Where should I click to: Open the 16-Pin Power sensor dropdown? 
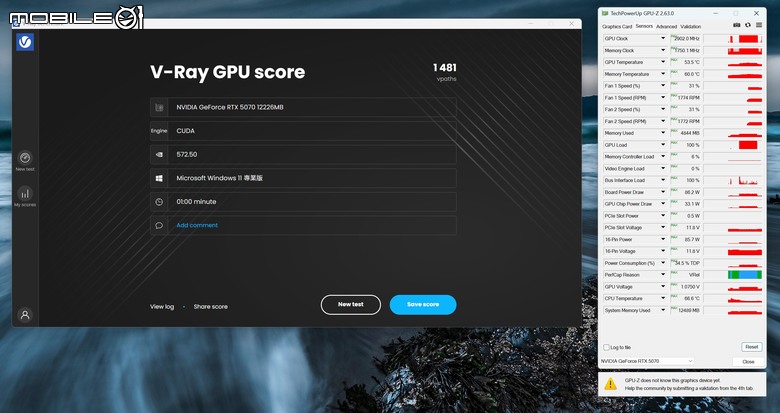pyautogui.click(x=663, y=239)
